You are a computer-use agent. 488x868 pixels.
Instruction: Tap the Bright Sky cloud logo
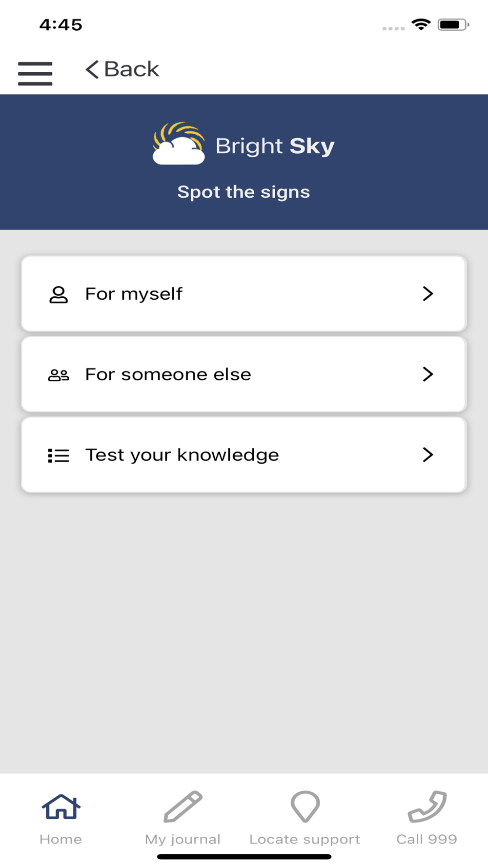[x=179, y=144]
